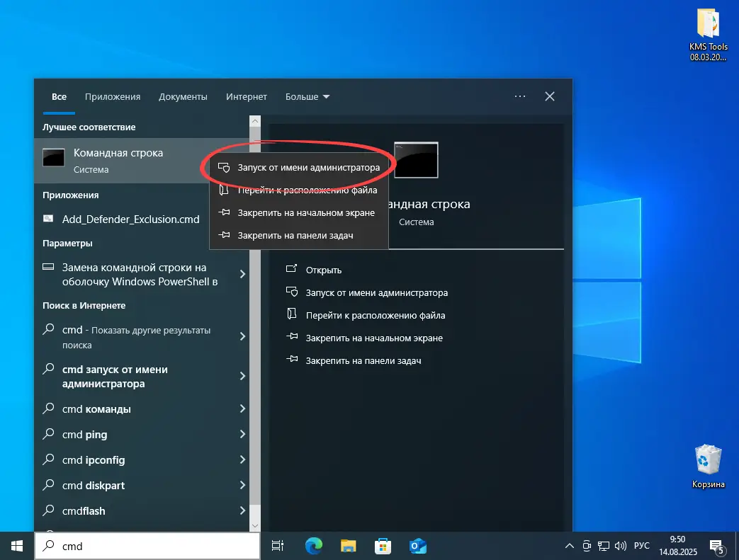The height and width of the screenshot is (560, 739).
Task: Click Открыть in the right details pane
Action: 324,270
